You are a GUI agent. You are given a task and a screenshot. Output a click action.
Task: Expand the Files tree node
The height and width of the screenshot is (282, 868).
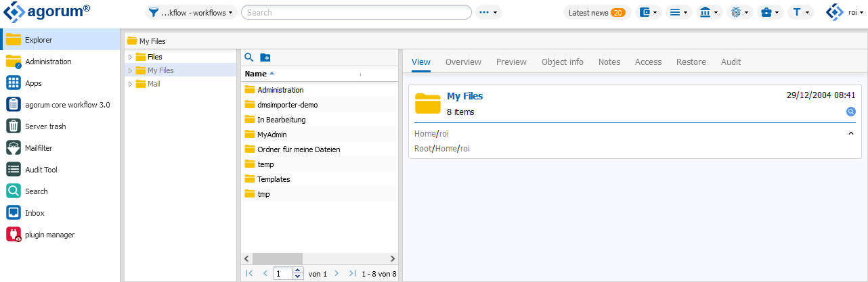click(130, 57)
